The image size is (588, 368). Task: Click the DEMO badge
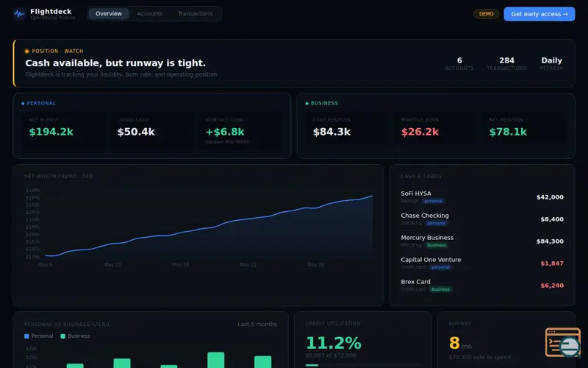pyautogui.click(x=486, y=14)
